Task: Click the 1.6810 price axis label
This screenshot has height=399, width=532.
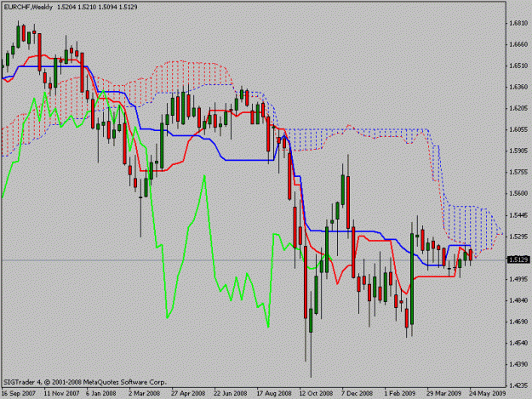Action: tap(518, 23)
